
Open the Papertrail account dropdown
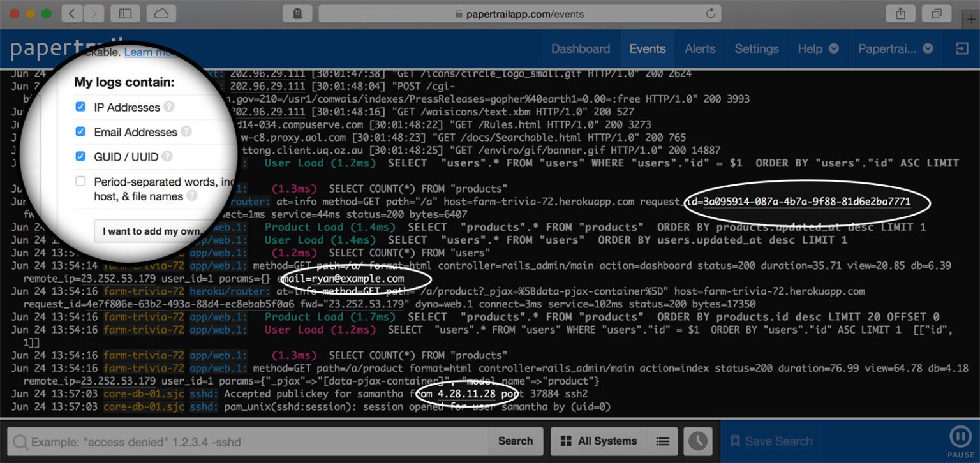pyautogui.click(x=895, y=48)
